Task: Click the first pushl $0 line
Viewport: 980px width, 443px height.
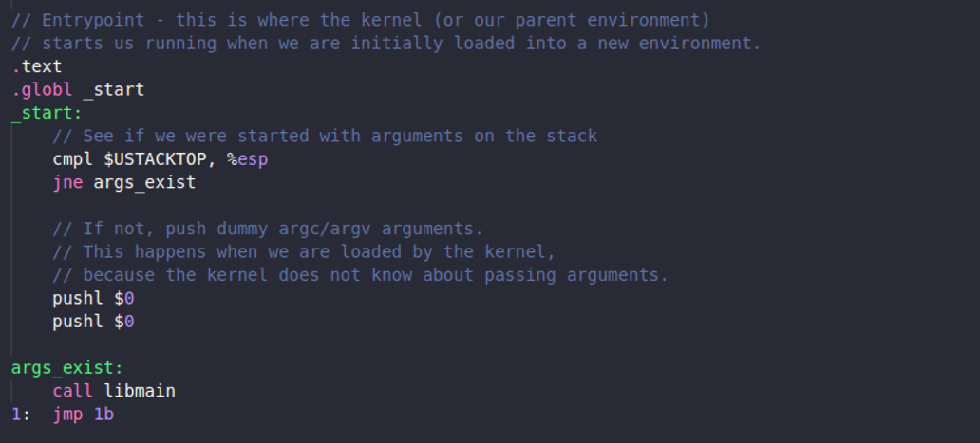Action: 93,298
